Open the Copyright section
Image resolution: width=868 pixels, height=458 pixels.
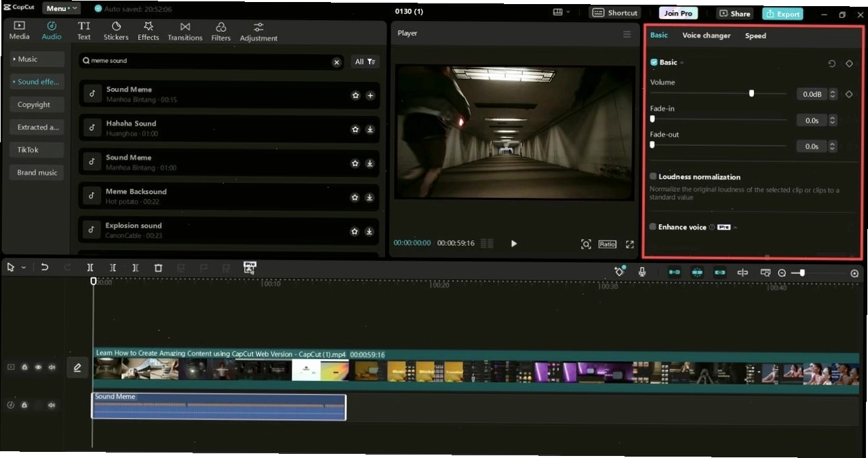click(37, 104)
